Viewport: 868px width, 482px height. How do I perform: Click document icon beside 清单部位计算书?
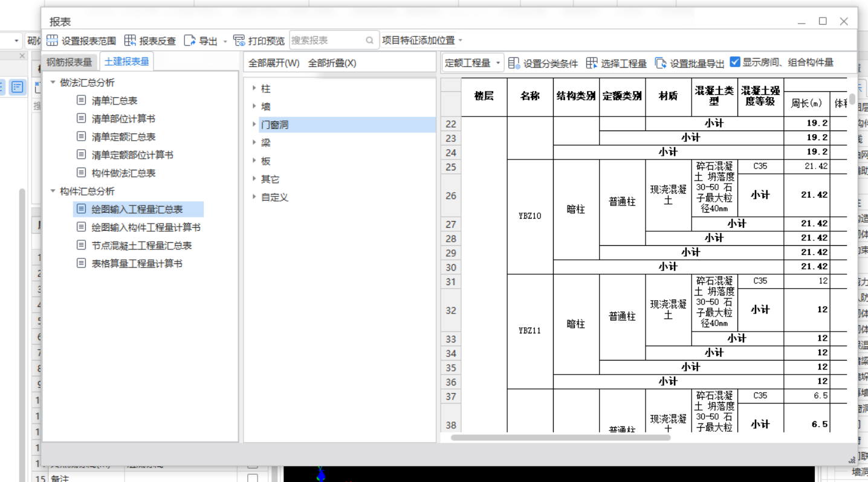[82, 118]
